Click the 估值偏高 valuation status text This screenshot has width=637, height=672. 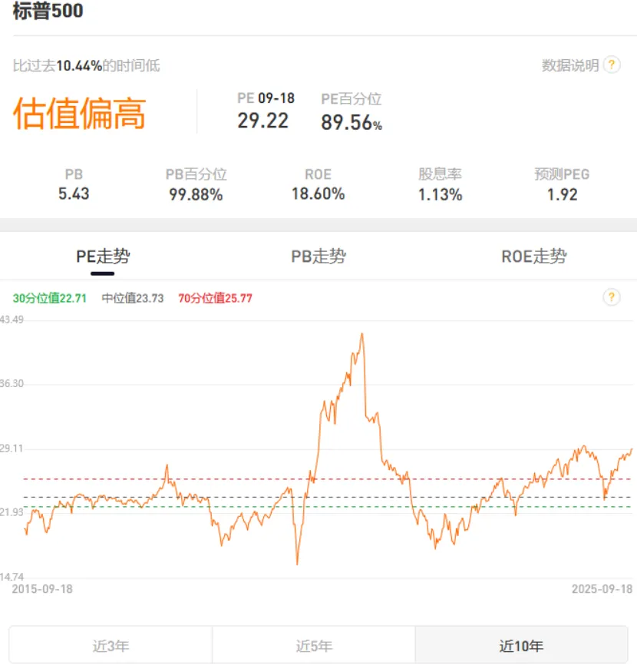(x=79, y=114)
